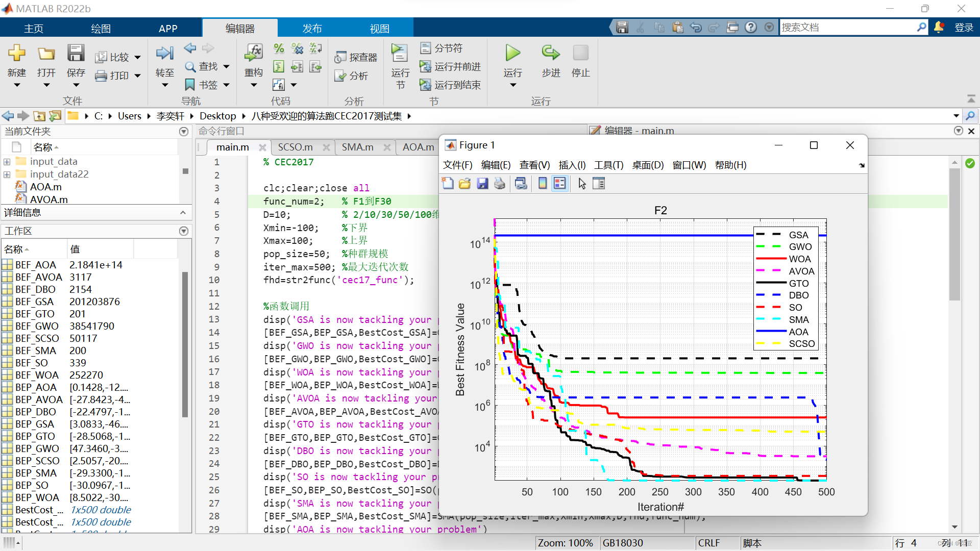Switch to the 视图 ribbon tab
The width and height of the screenshot is (980, 551).
pyautogui.click(x=379, y=28)
